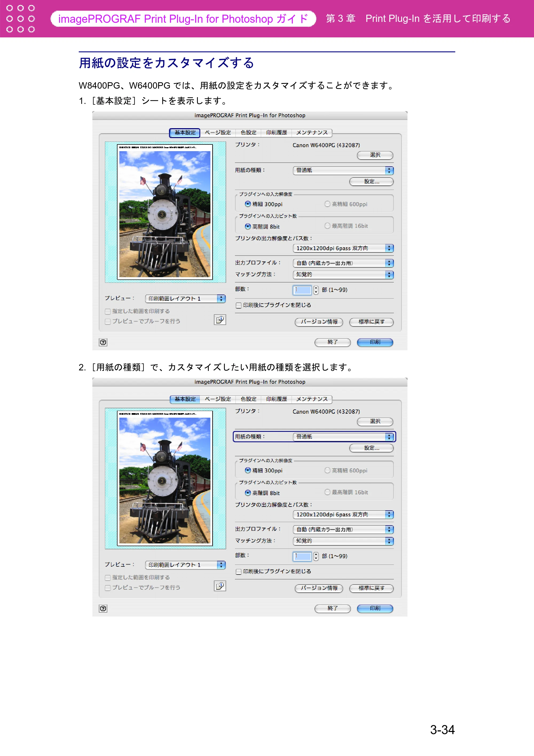Select 高精細 600ppi radio in upper dialog

point(327,204)
